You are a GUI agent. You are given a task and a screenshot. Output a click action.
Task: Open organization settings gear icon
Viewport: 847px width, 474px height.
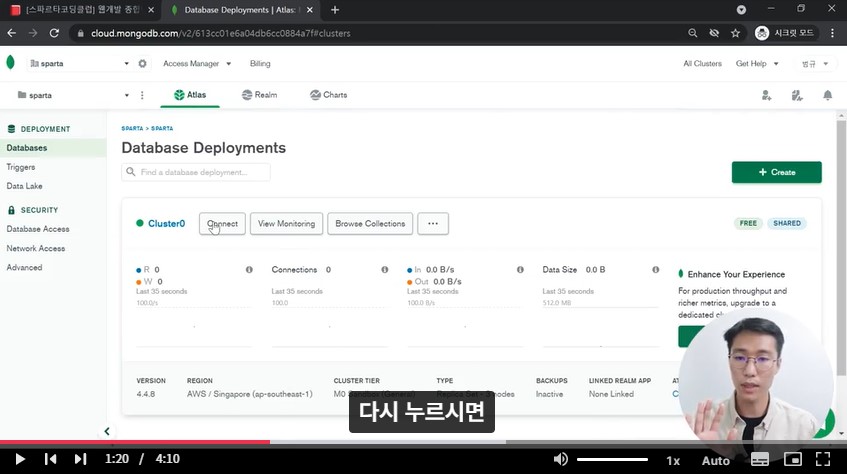click(x=142, y=63)
